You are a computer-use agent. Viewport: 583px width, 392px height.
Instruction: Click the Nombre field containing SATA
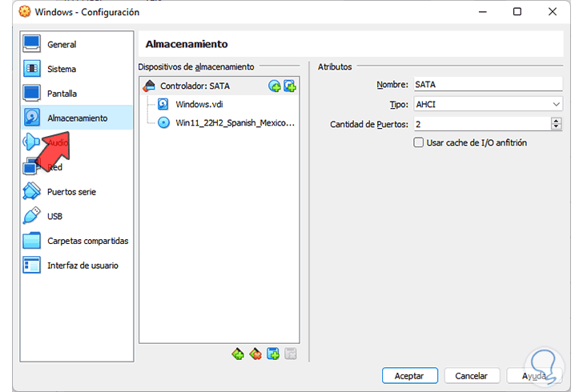coord(488,84)
